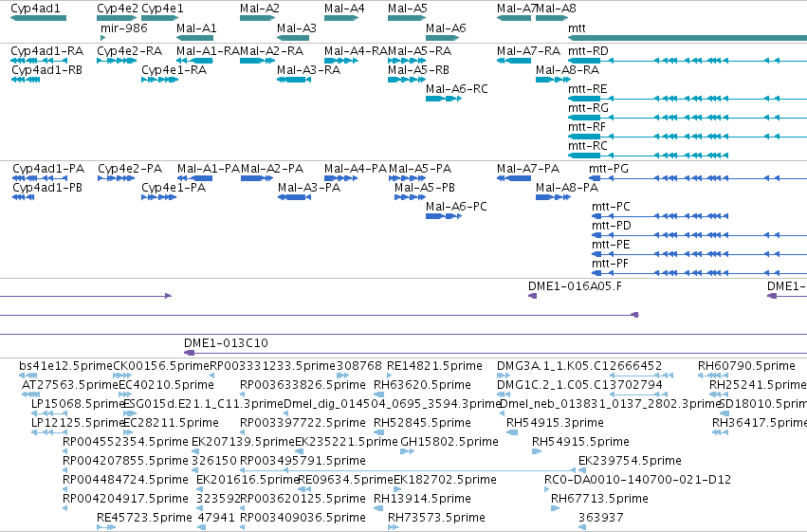Click the Cyp4e2-RA transcript
This screenshot has height=532, width=807.
[x=117, y=61]
